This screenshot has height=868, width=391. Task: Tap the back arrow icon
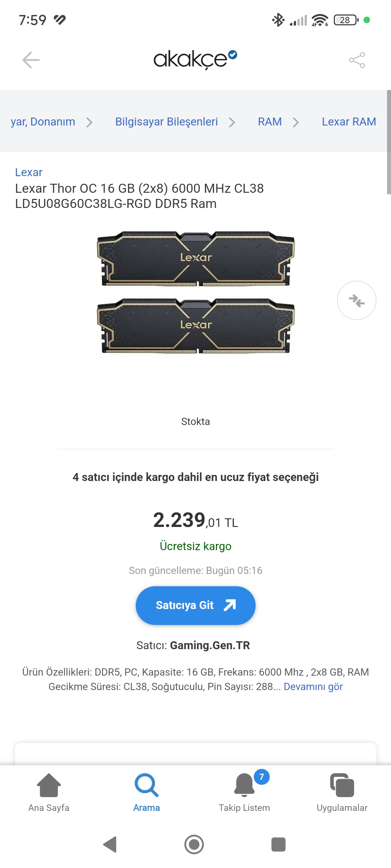tap(31, 60)
